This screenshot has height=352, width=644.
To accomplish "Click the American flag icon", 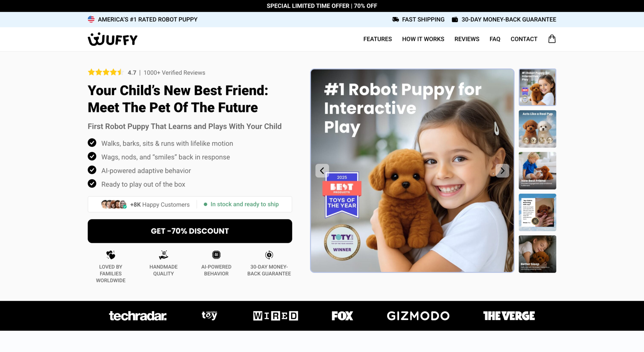I will pos(91,19).
